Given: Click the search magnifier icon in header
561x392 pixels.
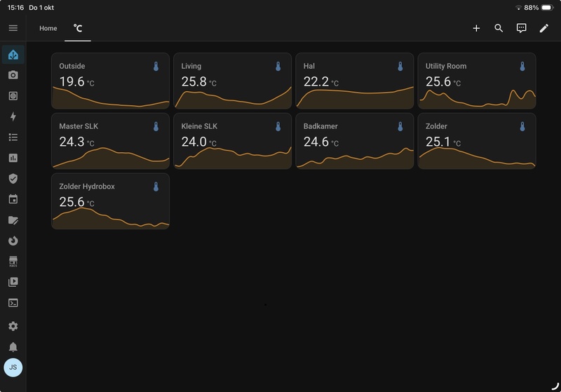Looking at the screenshot, I should pos(499,28).
